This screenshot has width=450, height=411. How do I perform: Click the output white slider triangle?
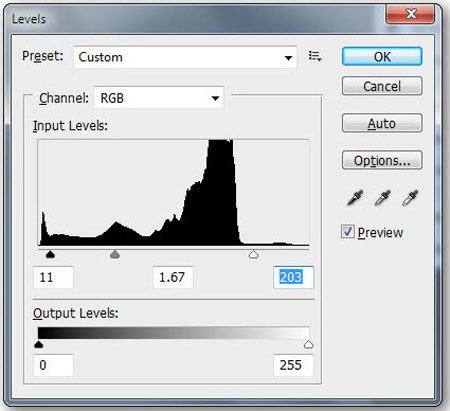[x=309, y=344]
